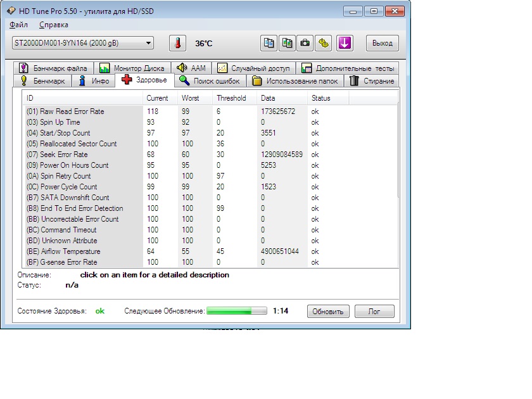This screenshot has height=399, width=532.
Task: Click the Лог button
Action: coord(374,312)
